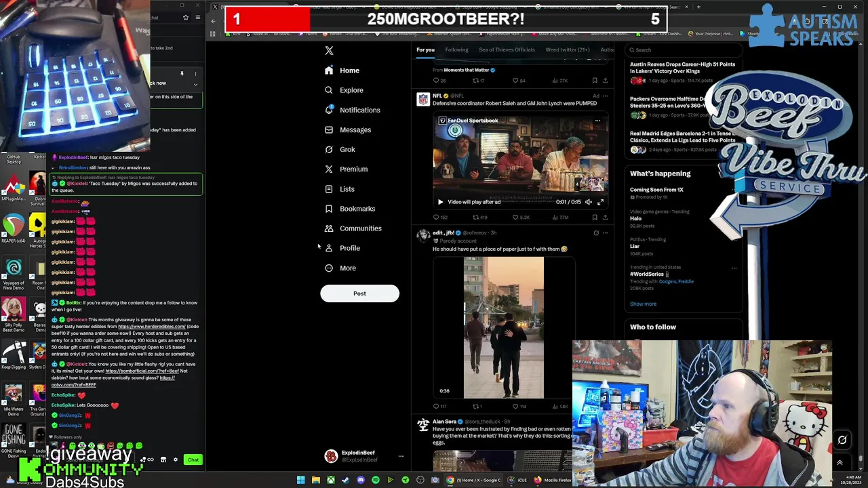
Task: Open the shop icon in Kick chat
Action: 163,460
